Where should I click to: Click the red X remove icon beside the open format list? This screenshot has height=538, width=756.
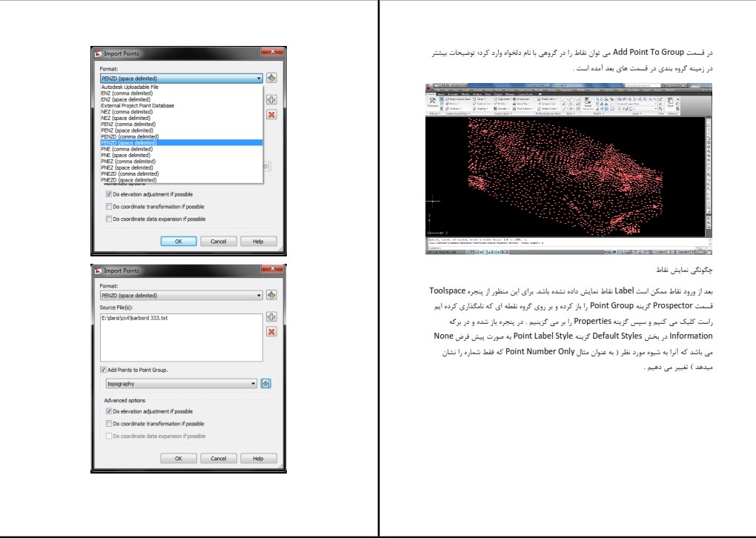tap(271, 115)
